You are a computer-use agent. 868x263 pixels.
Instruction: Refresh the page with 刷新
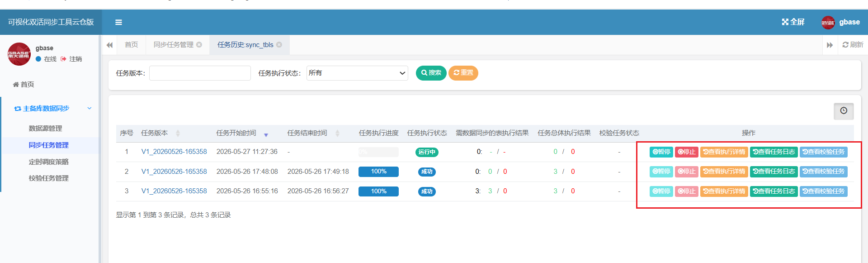[853, 45]
